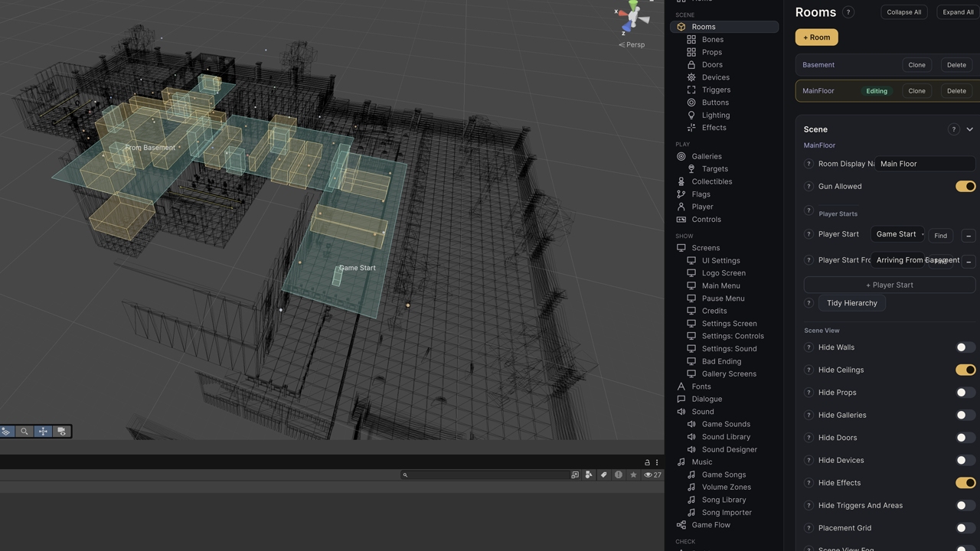Click the Controls keyboard icon
The image size is (980, 551).
(681, 220)
